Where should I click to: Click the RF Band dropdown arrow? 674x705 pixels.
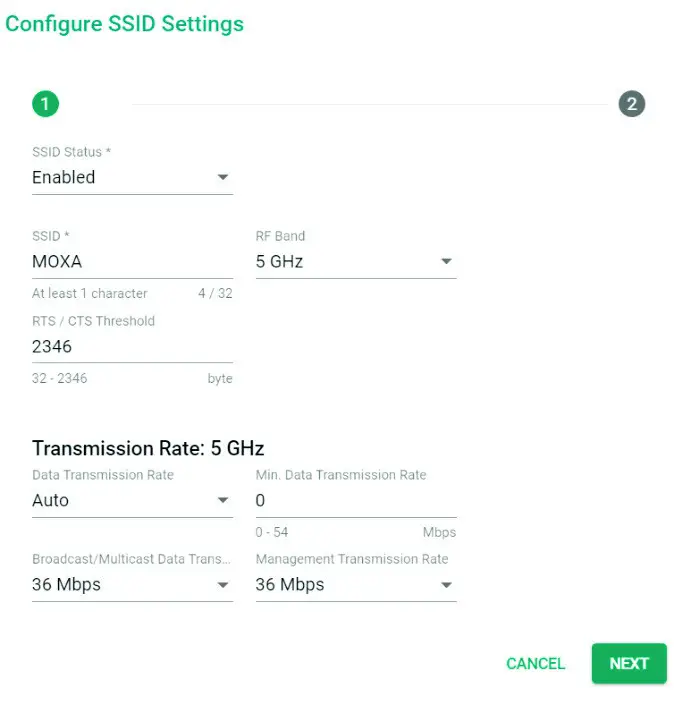pyautogui.click(x=446, y=262)
